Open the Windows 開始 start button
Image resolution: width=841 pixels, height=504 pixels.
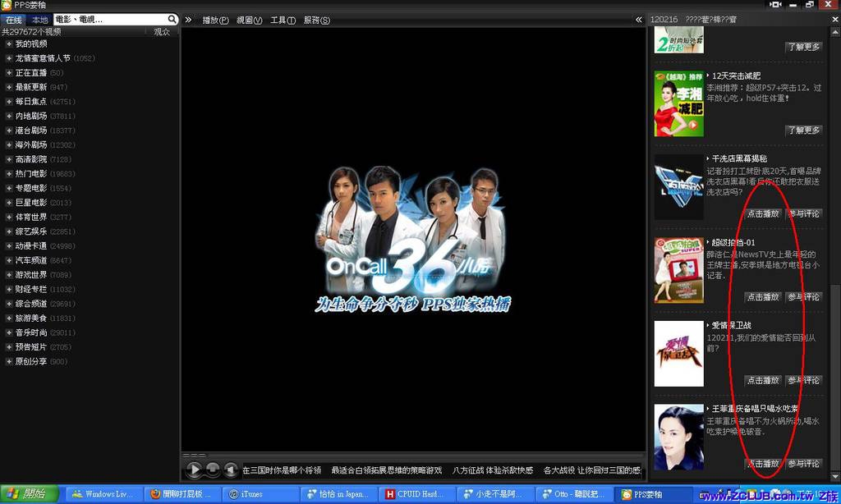[30, 494]
